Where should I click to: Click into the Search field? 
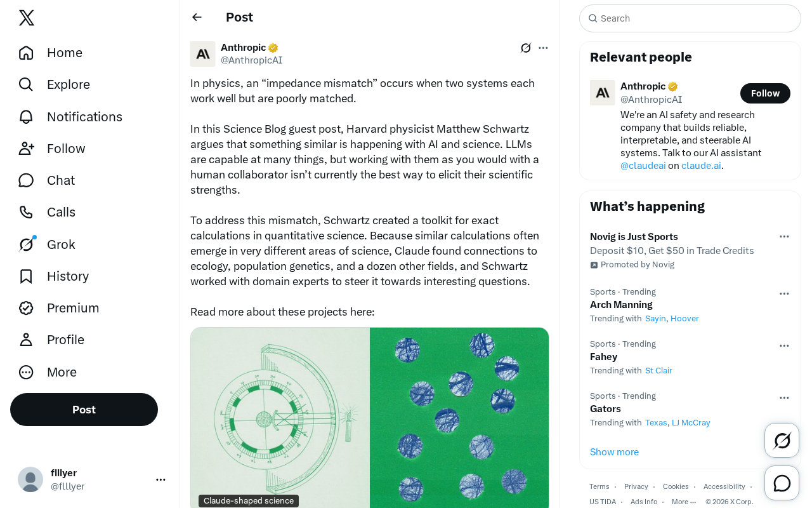point(690,18)
